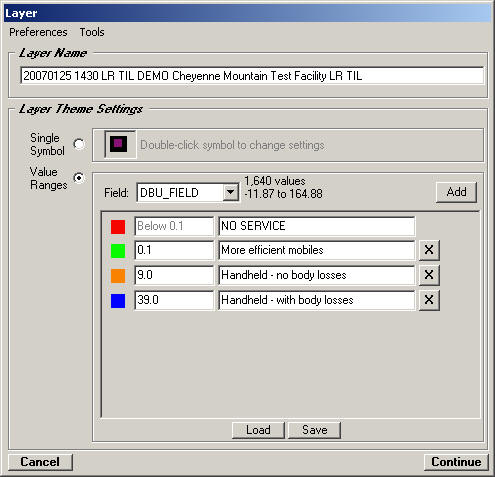Click the Layer Name text field
Screen dimensions: 495x477
pyautogui.click(x=252, y=76)
